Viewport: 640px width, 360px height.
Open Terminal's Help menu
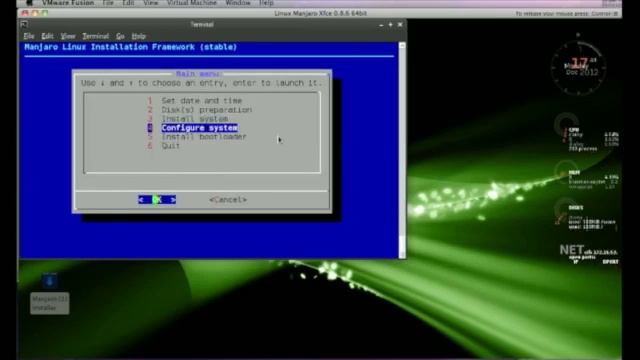(138, 36)
